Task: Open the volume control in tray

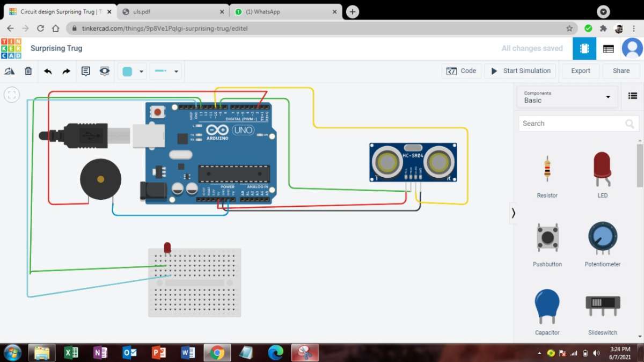Action: (596, 353)
